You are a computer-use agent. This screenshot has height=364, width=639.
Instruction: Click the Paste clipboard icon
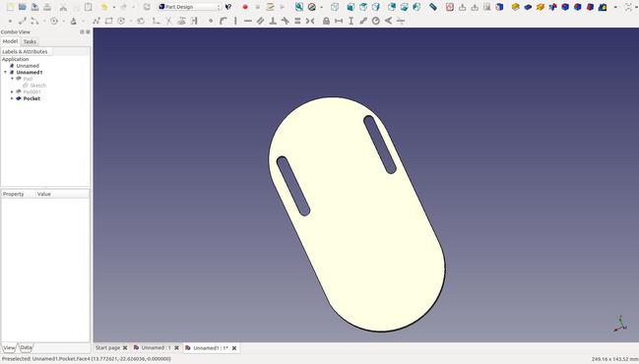point(88,7)
